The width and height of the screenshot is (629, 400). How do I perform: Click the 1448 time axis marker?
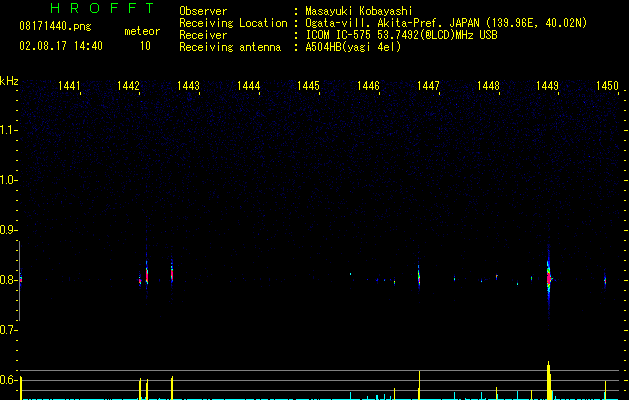[488, 86]
